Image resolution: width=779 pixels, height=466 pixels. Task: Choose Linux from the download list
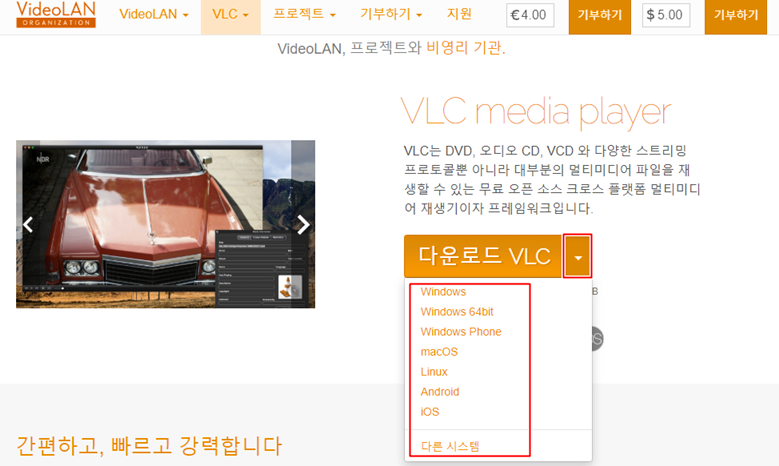(x=434, y=372)
